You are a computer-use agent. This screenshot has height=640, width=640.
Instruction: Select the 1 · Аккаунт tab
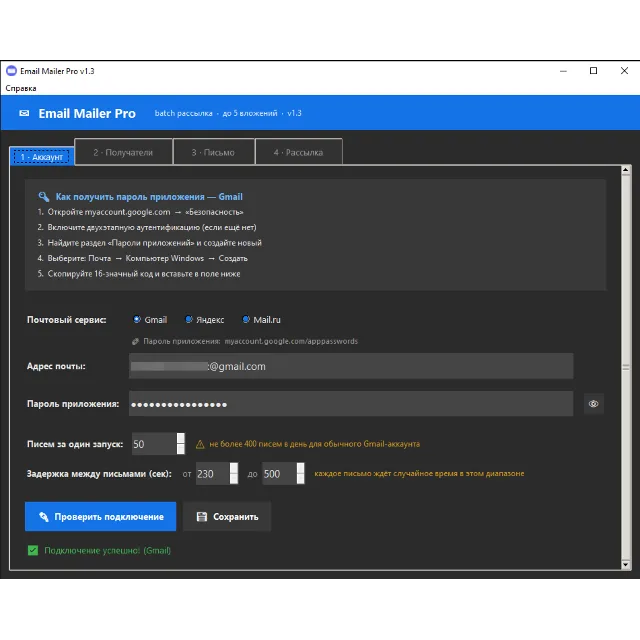[x=42, y=157]
